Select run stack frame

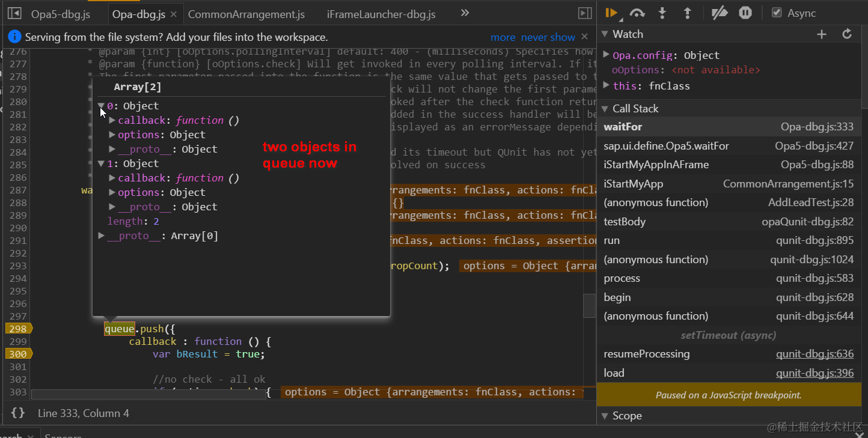(729, 240)
